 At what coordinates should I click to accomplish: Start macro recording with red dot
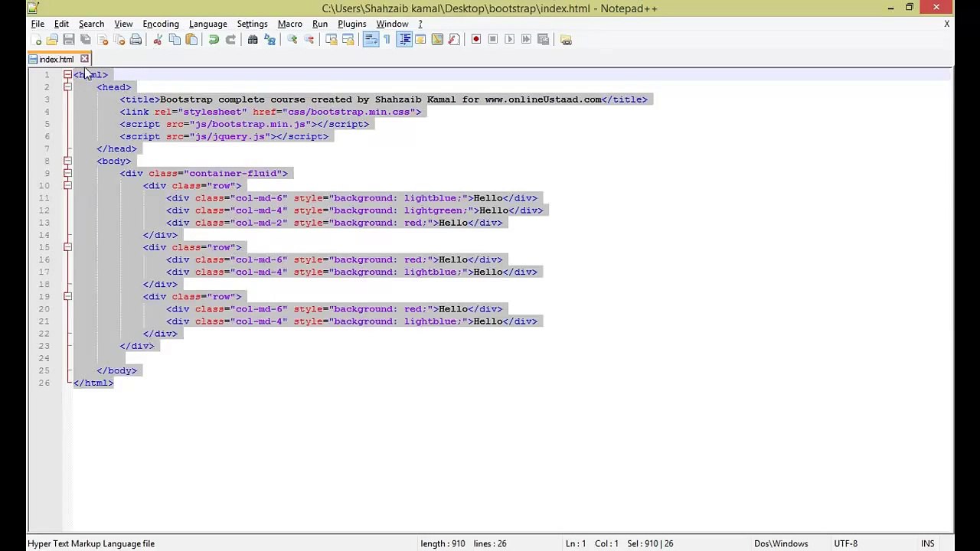(476, 40)
